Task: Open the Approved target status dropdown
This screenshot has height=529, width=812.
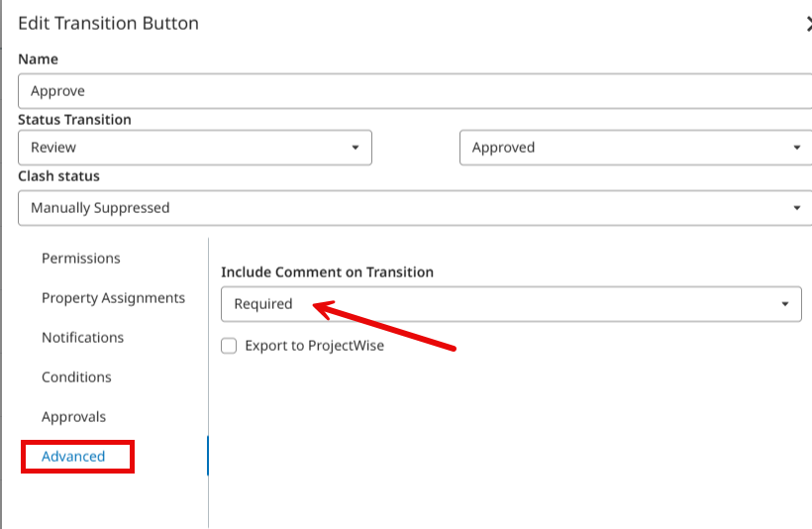Action: [636, 148]
